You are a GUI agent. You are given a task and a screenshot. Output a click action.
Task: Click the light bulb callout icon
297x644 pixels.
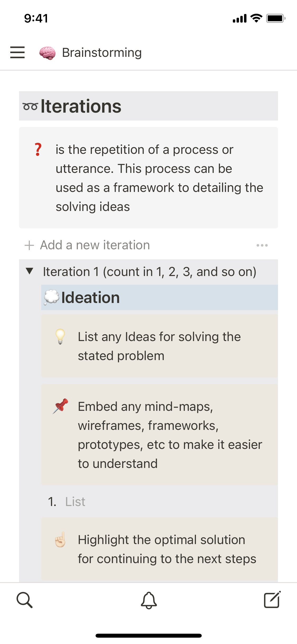60,336
